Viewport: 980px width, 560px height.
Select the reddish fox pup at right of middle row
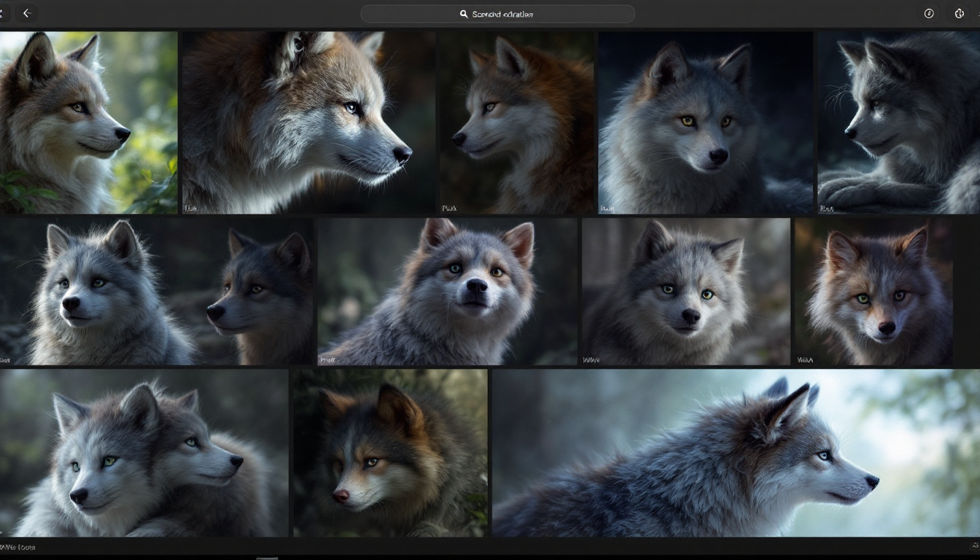(873, 291)
